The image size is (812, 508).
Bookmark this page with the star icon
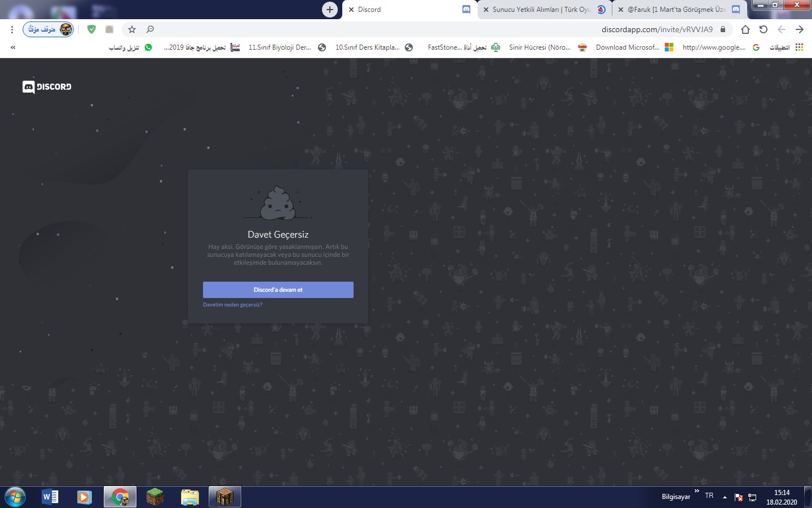point(132,29)
